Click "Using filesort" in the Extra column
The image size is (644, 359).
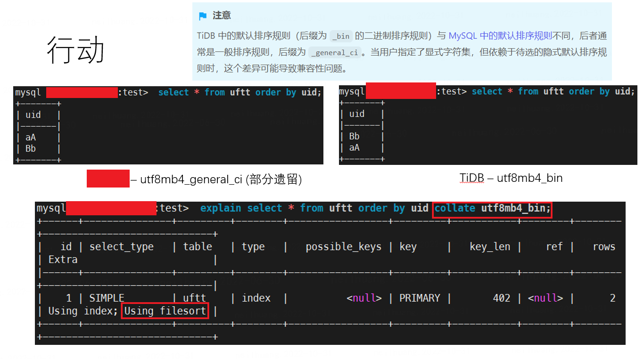tap(165, 311)
